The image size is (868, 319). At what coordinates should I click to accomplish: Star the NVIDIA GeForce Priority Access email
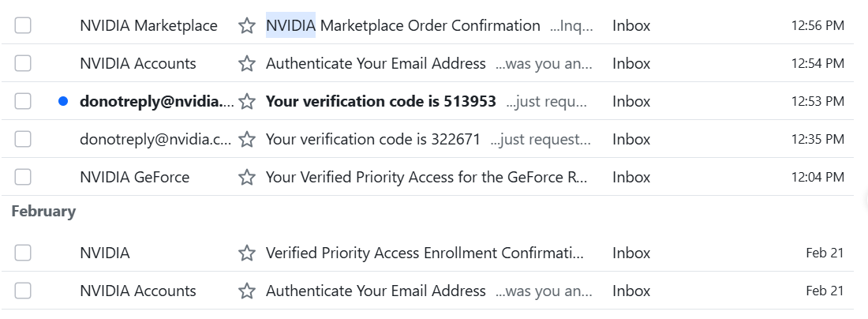[247, 177]
